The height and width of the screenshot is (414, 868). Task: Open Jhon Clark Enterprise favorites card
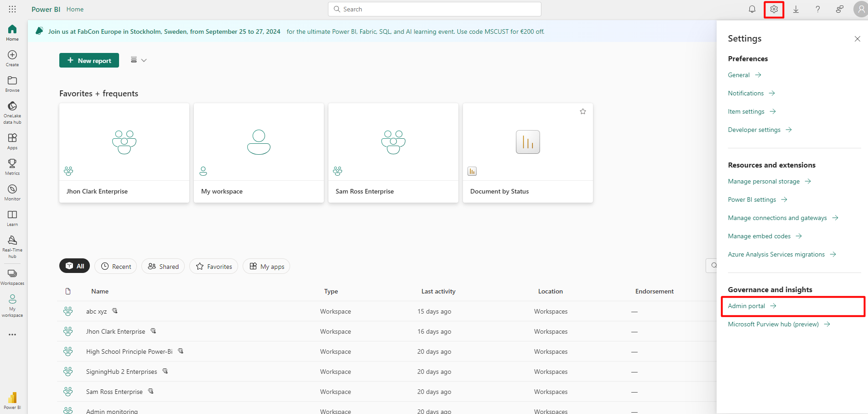point(124,153)
